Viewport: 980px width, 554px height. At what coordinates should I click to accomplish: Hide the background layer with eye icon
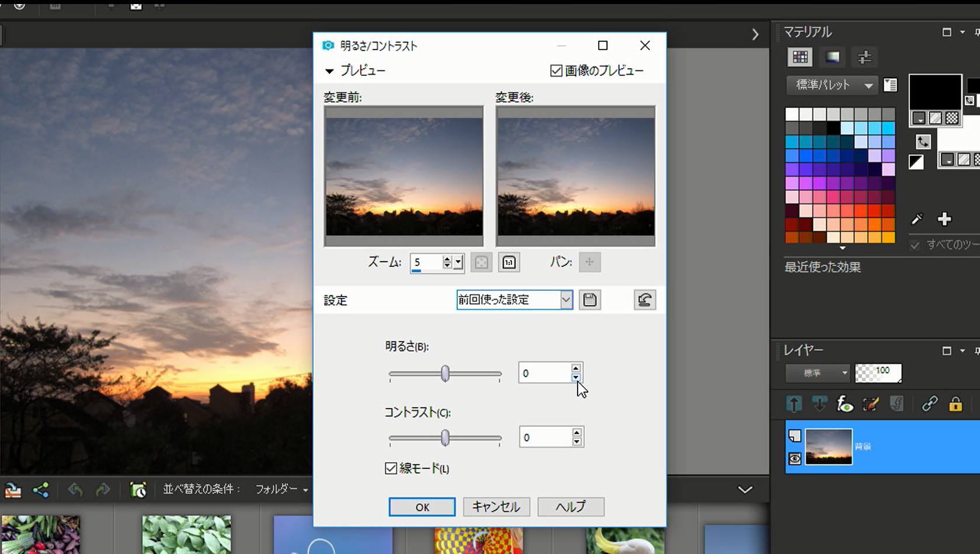click(795, 459)
